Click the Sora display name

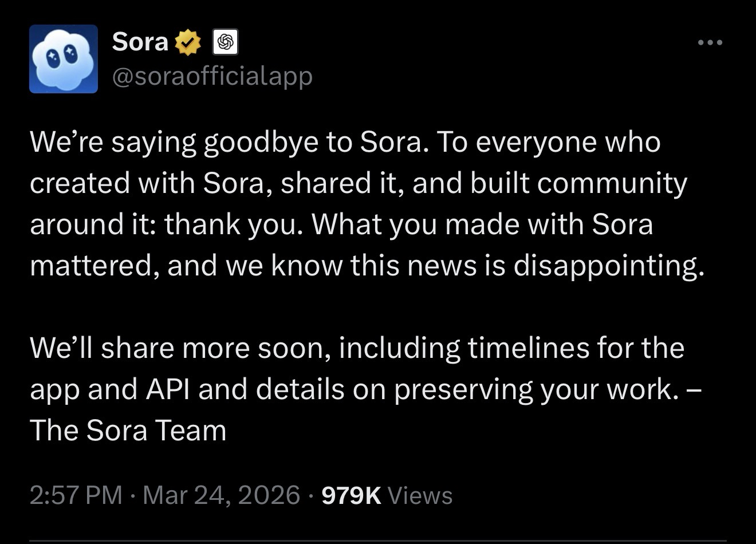[x=140, y=41]
